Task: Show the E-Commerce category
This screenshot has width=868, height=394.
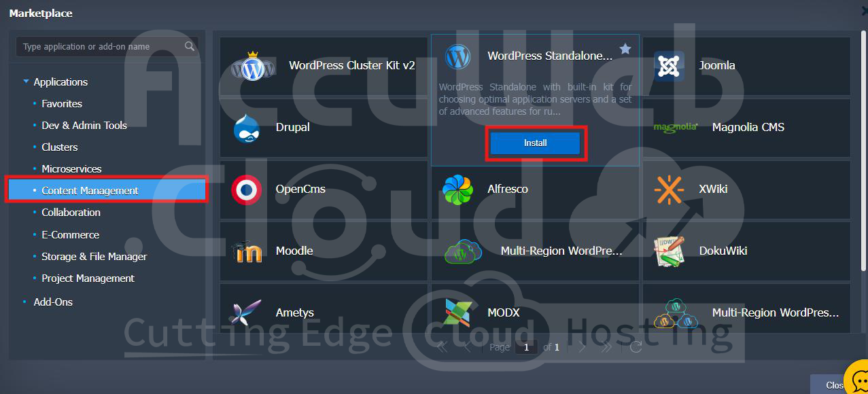Action: (x=70, y=234)
